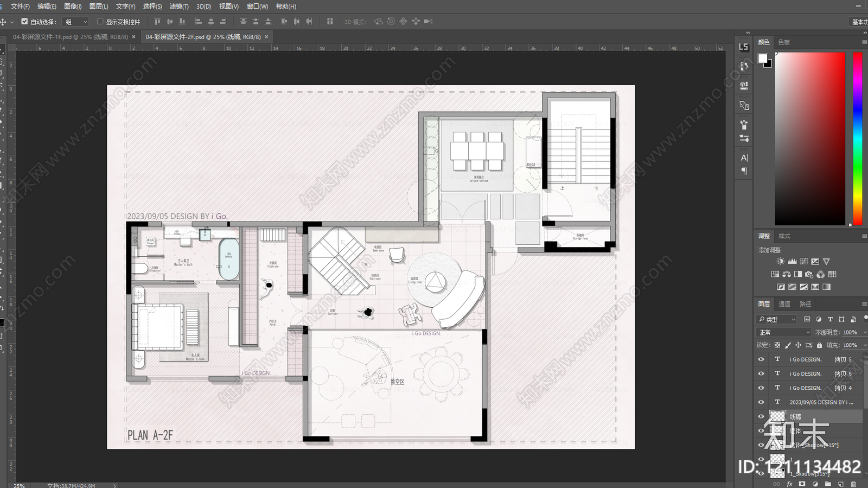Lock transparent pixels in Layers panel
This screenshot has height=488, width=868.
(x=777, y=345)
